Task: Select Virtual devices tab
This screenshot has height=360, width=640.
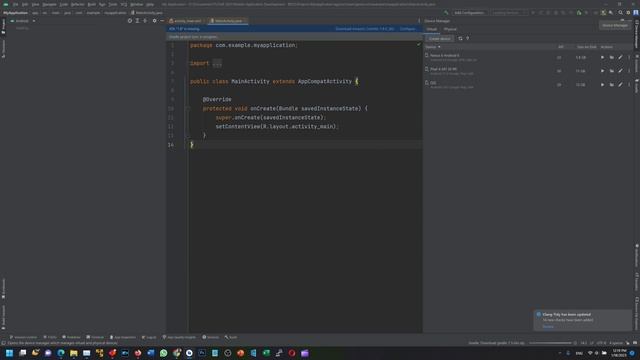Action: [431, 29]
